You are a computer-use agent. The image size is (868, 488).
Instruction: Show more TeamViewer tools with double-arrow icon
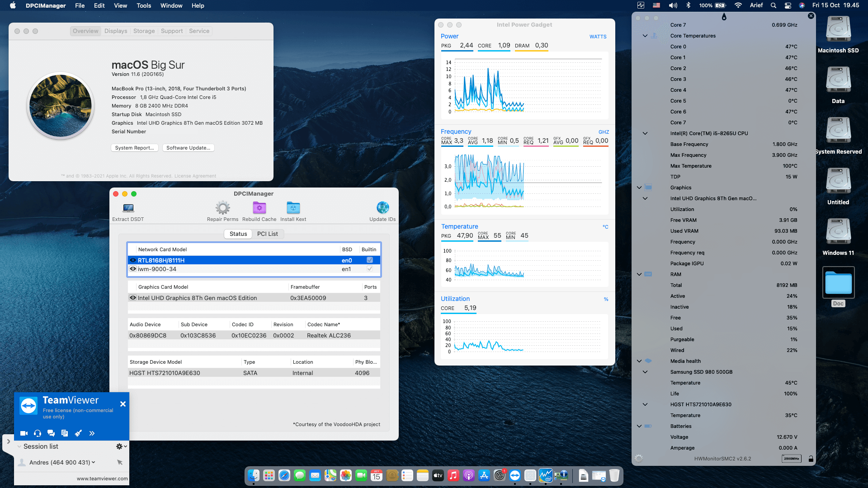92,433
